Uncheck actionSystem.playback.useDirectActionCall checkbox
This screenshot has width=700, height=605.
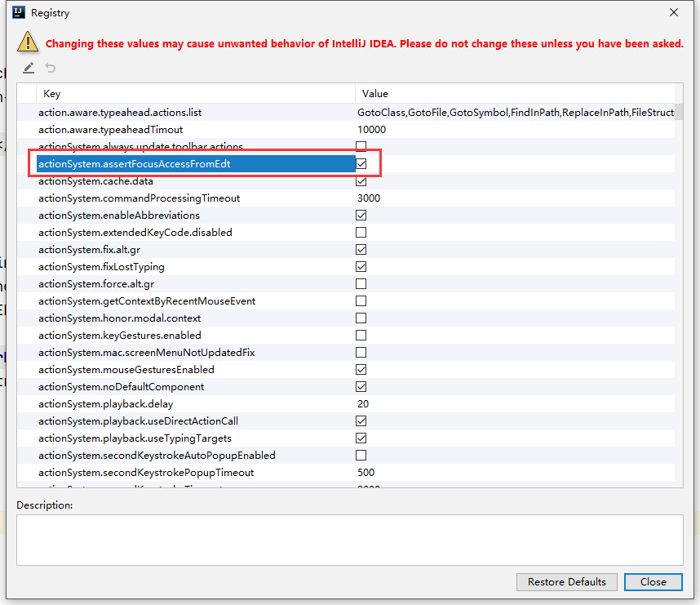[x=361, y=421]
